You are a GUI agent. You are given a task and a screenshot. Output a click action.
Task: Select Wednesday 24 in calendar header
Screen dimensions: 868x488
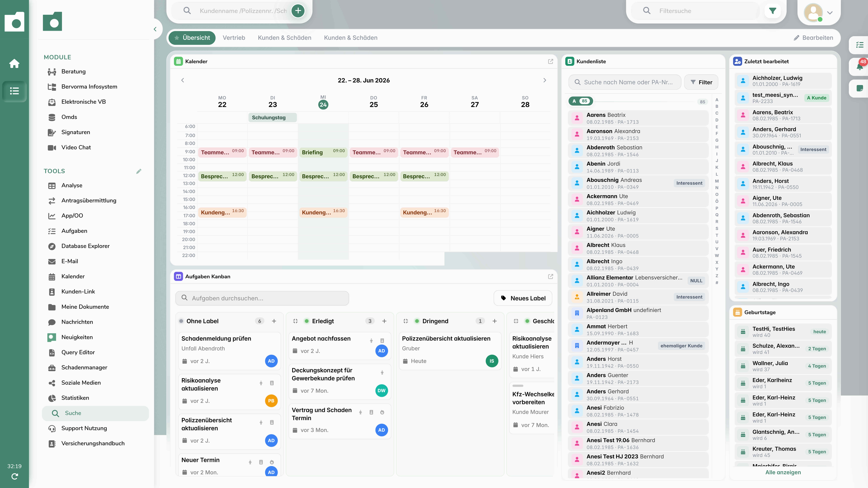pos(323,105)
